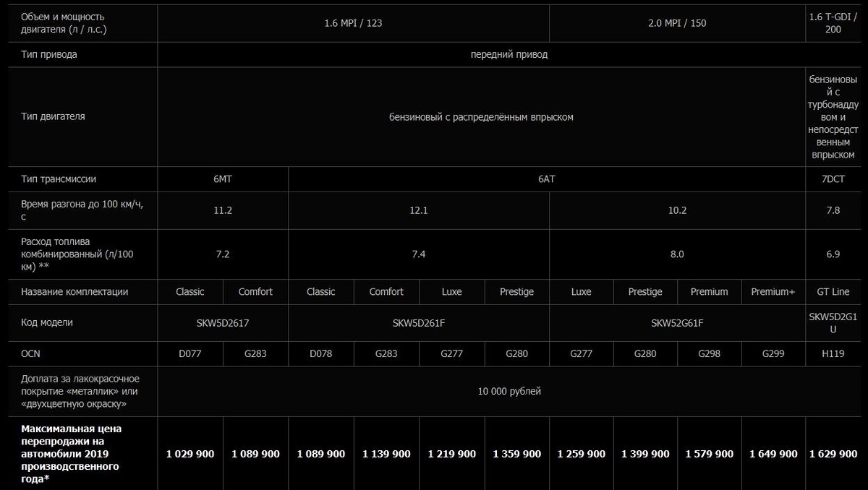Click fuel consumption value '7.4'
Image resolution: width=868 pixels, height=490 pixels.
click(419, 254)
